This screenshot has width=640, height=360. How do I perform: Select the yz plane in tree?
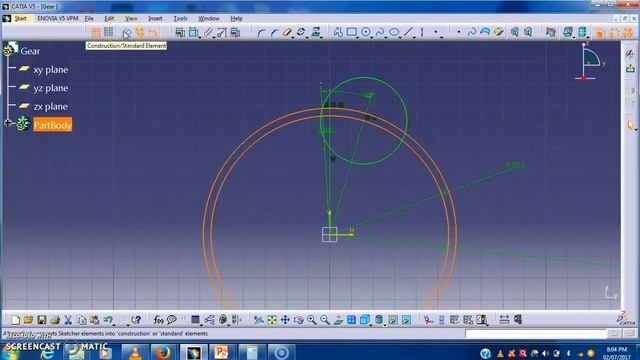tap(51, 88)
